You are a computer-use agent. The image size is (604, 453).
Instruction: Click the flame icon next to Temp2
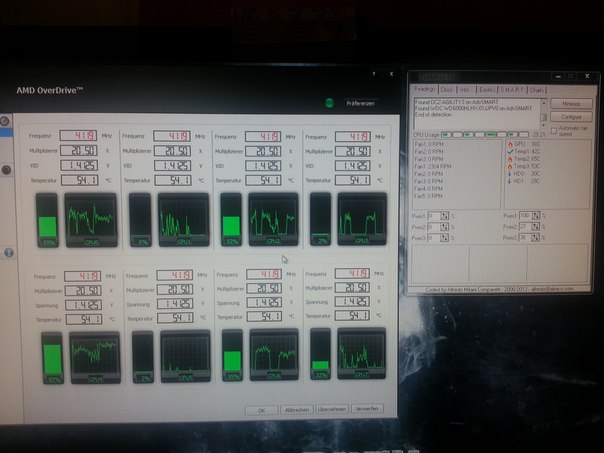click(x=510, y=159)
